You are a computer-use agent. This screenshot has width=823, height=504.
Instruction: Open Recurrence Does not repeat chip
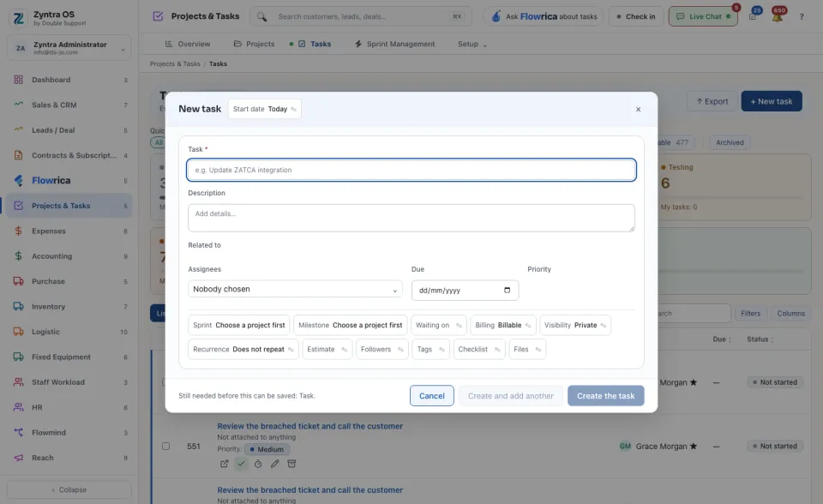[x=243, y=349]
